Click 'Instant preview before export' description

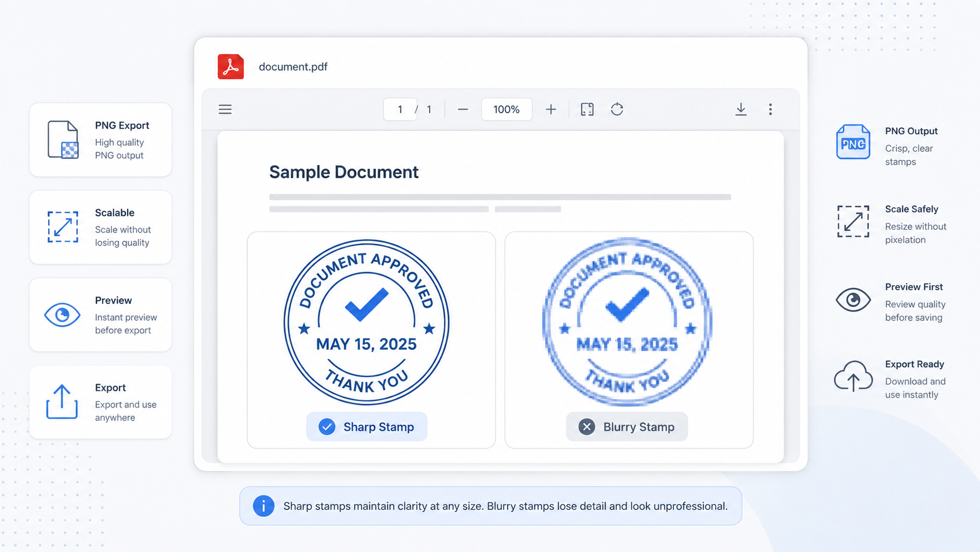pyautogui.click(x=125, y=324)
